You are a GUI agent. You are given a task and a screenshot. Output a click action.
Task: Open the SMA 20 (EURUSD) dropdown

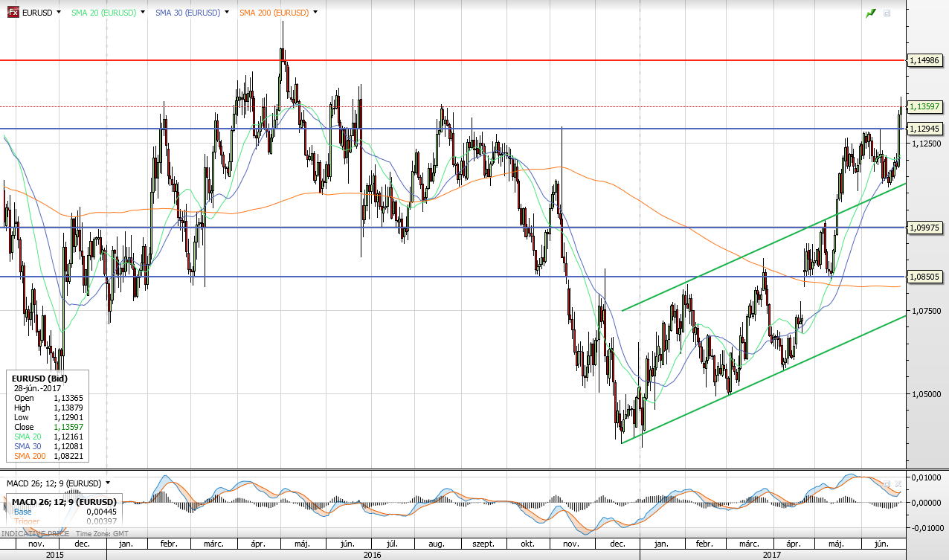pyautogui.click(x=142, y=13)
